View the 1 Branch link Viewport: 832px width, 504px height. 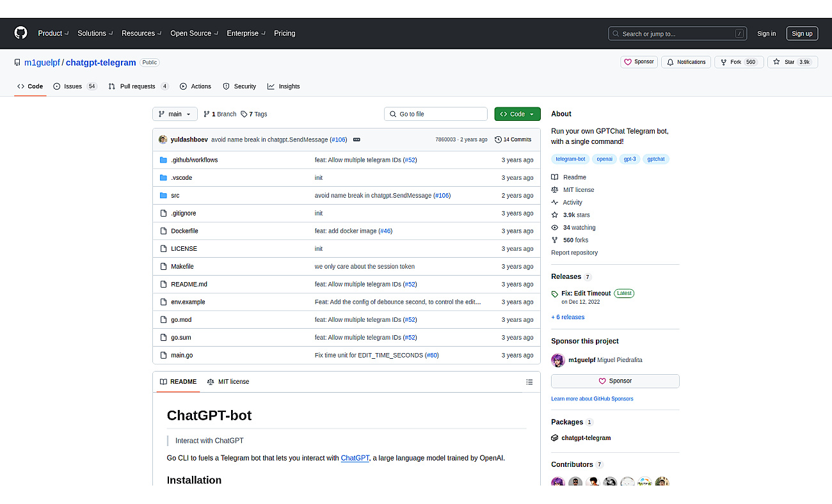[220, 114]
